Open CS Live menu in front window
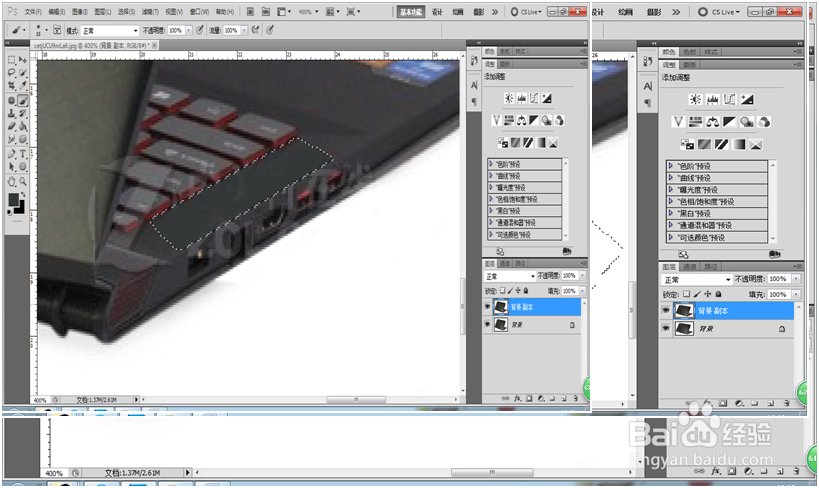 click(x=526, y=11)
